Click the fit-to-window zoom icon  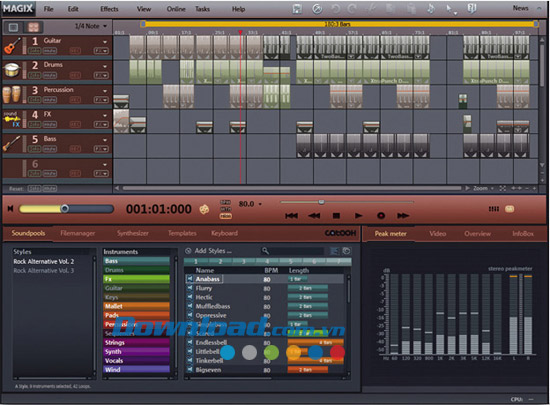[503, 188]
